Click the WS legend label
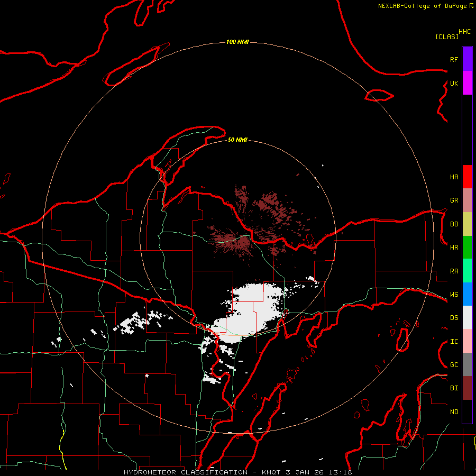This screenshot has height=476, width=476. coord(454,295)
